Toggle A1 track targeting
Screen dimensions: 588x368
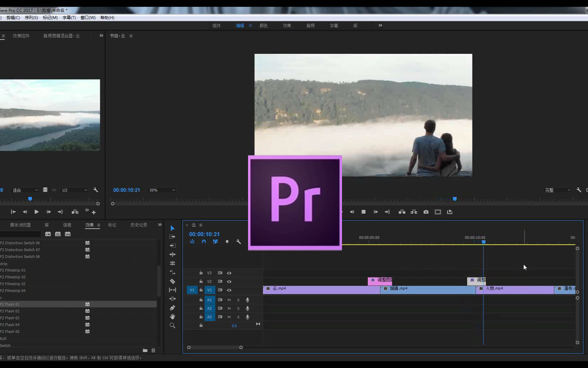[x=210, y=300]
